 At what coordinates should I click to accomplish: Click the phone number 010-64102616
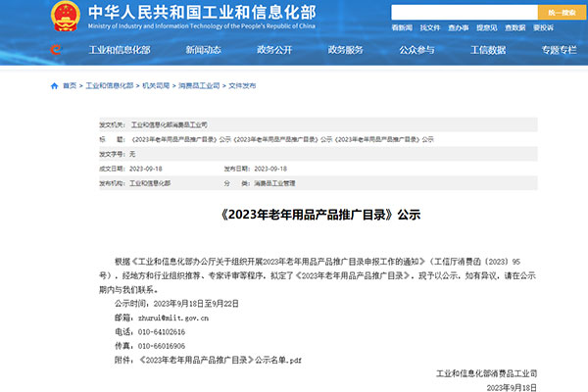162,332
